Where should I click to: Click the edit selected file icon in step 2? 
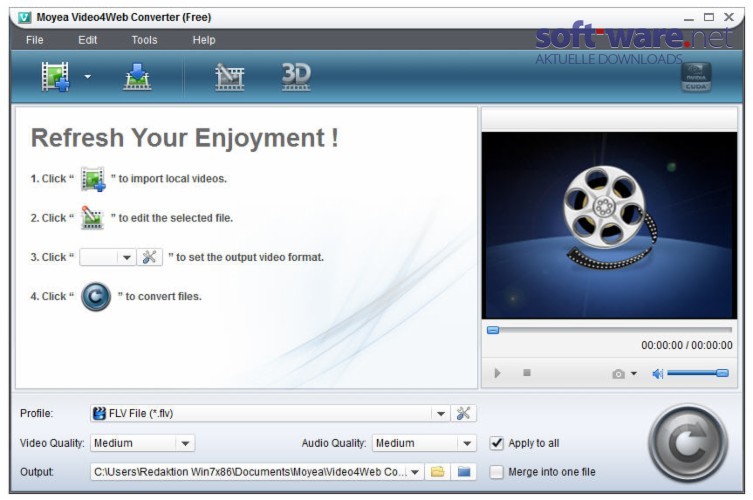[92, 218]
